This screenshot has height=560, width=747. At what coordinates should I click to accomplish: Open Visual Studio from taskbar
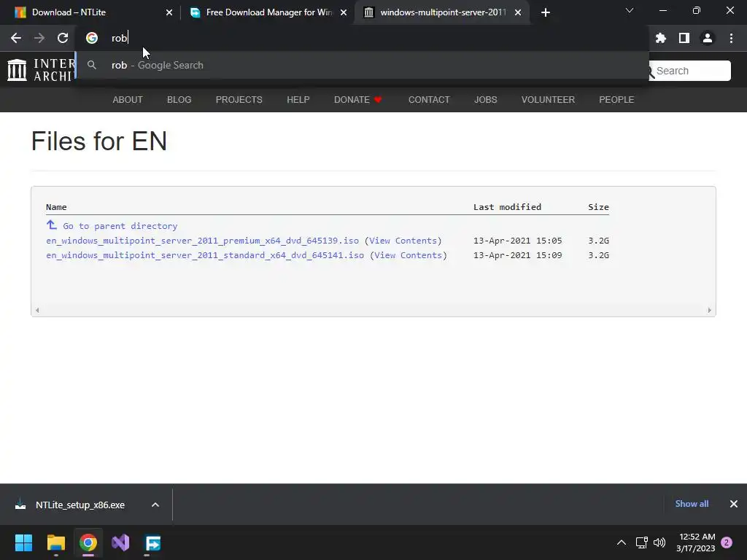point(120,542)
